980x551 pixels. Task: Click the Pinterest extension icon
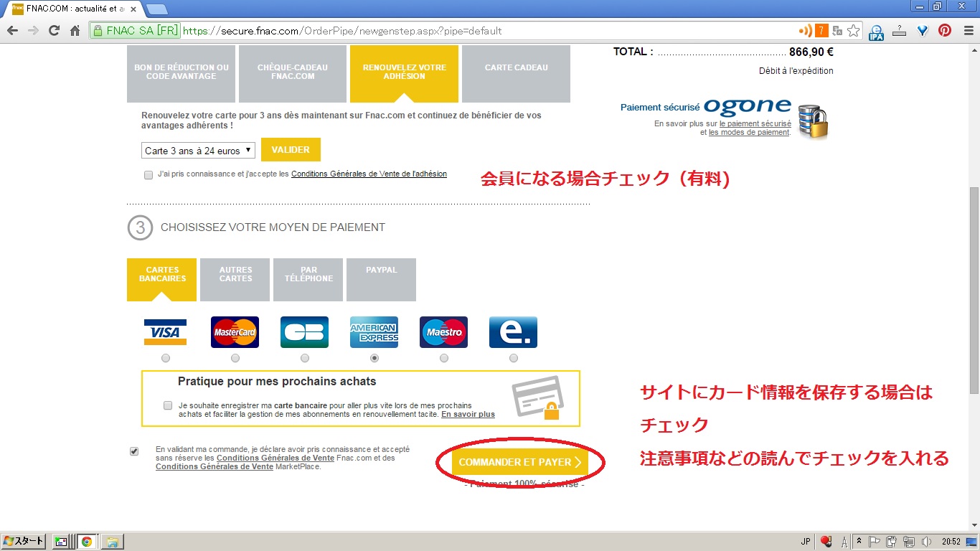tap(945, 31)
